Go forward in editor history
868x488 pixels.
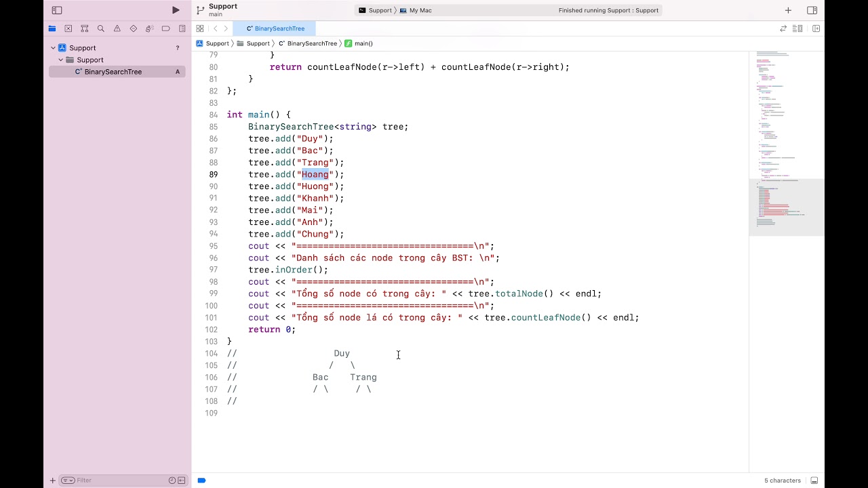pyautogui.click(x=226, y=28)
